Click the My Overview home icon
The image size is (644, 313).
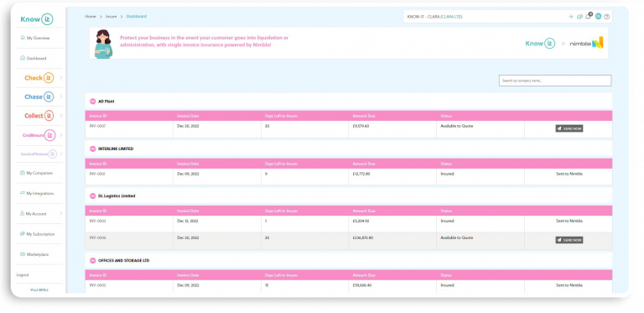click(23, 38)
